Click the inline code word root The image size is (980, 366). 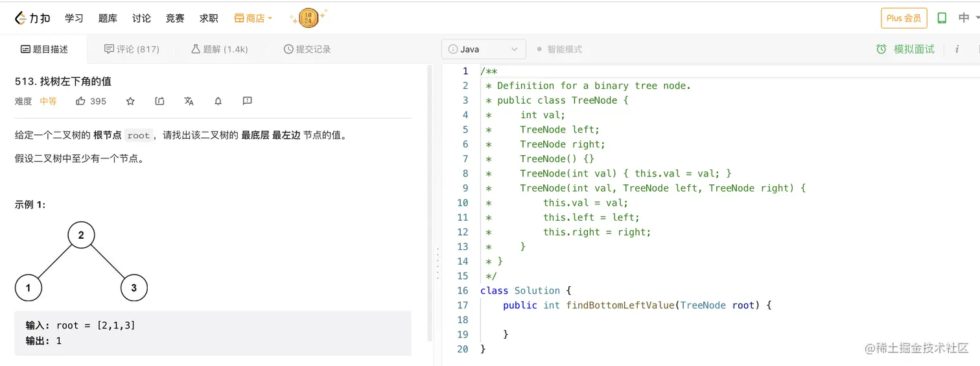coord(138,136)
